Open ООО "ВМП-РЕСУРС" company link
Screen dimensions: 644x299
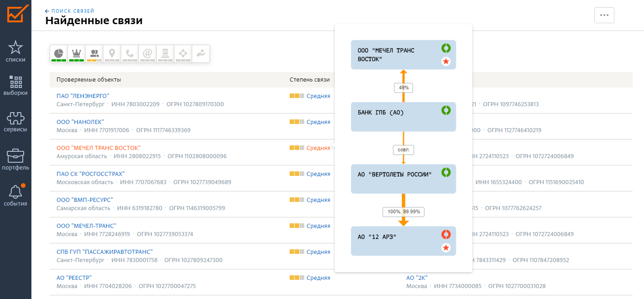[85, 200]
